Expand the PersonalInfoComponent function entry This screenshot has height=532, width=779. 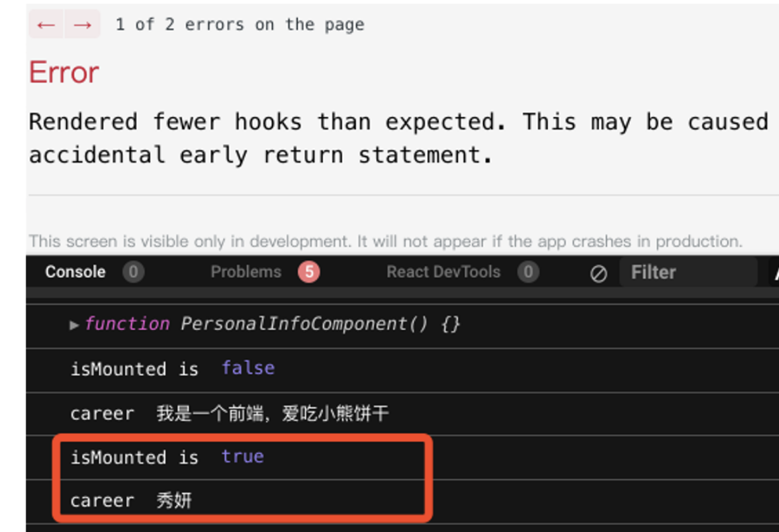point(74,325)
